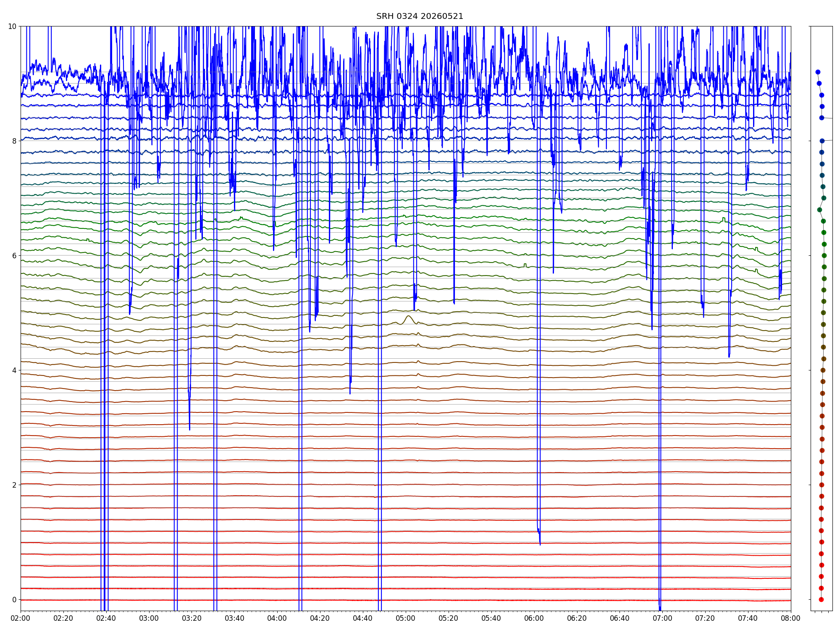Click the topmost blue marker in the side panel

(x=818, y=72)
